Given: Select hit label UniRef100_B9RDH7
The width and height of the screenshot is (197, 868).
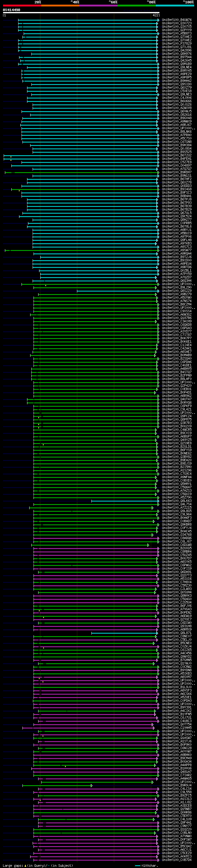Looking at the screenshot, I should [177, 172].
